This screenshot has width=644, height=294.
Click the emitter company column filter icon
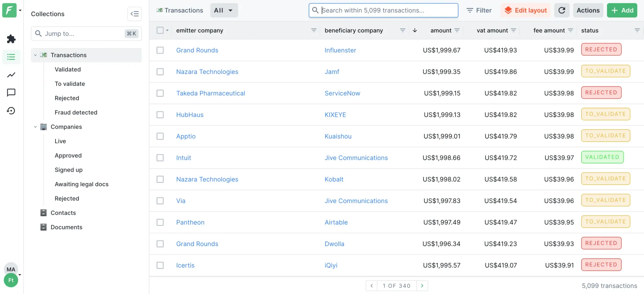click(314, 30)
